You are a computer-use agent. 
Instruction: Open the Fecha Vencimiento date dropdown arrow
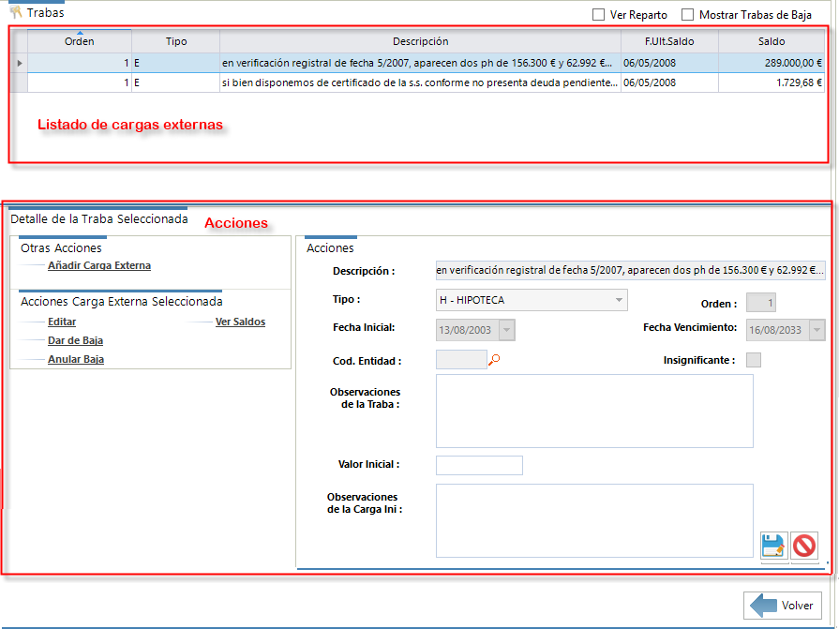tap(817, 330)
